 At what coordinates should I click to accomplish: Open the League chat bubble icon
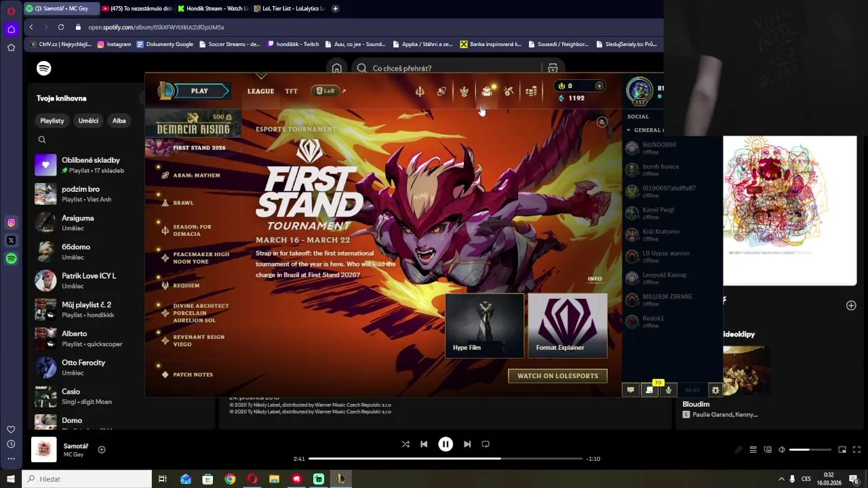(631, 390)
